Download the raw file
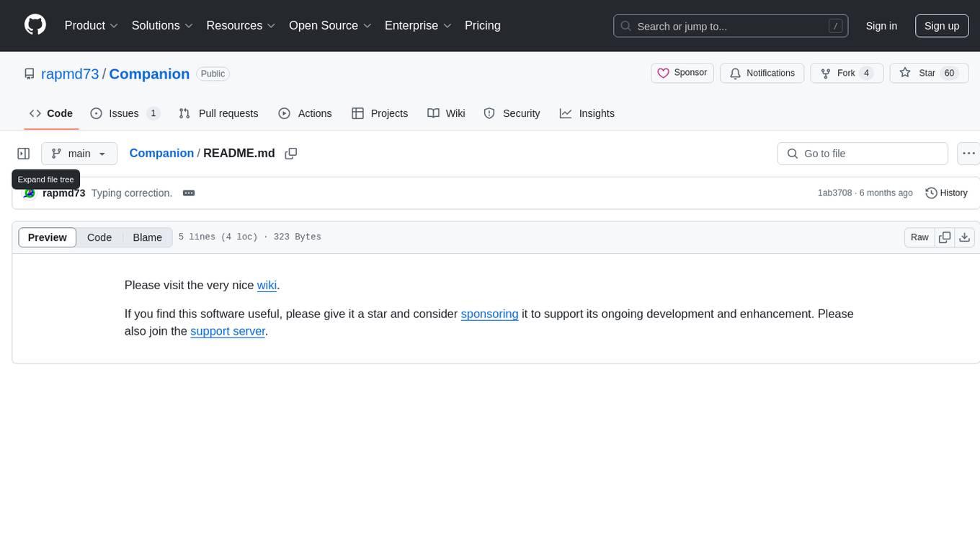Image resolution: width=980 pixels, height=551 pixels. [965, 237]
